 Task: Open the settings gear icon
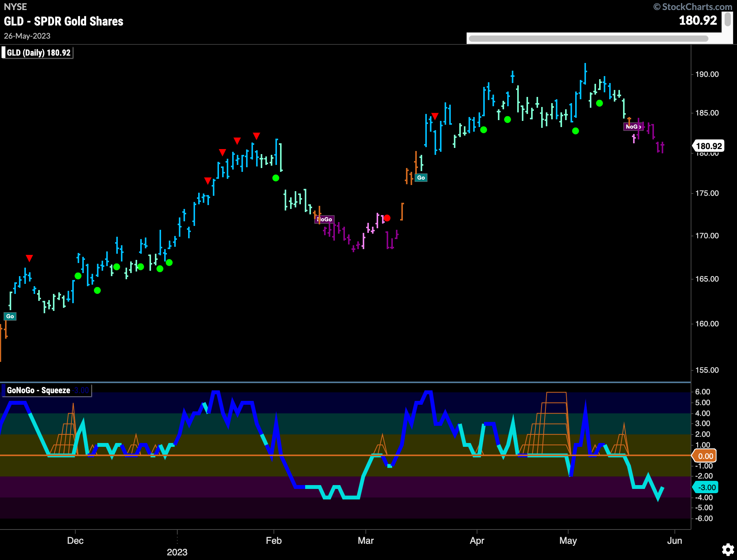(728, 550)
